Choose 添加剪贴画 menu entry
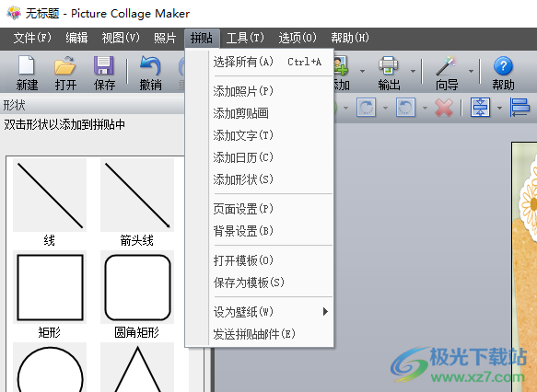Viewport: 537px width, 392px height. coord(271,113)
